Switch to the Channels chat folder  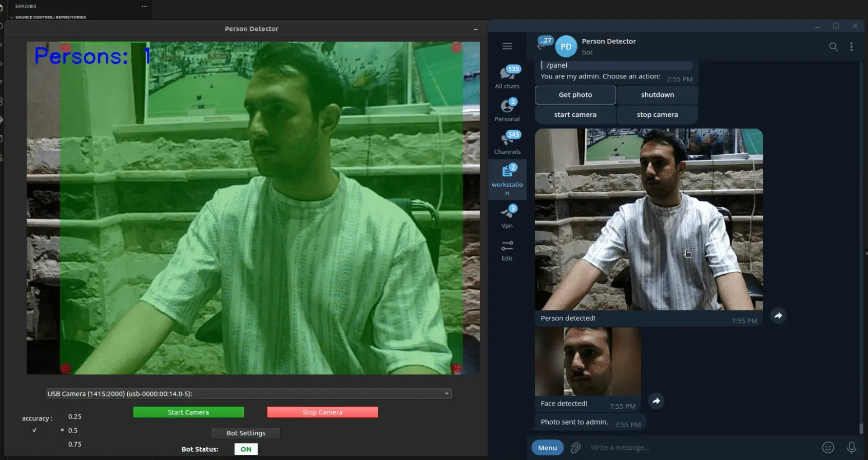click(x=507, y=143)
